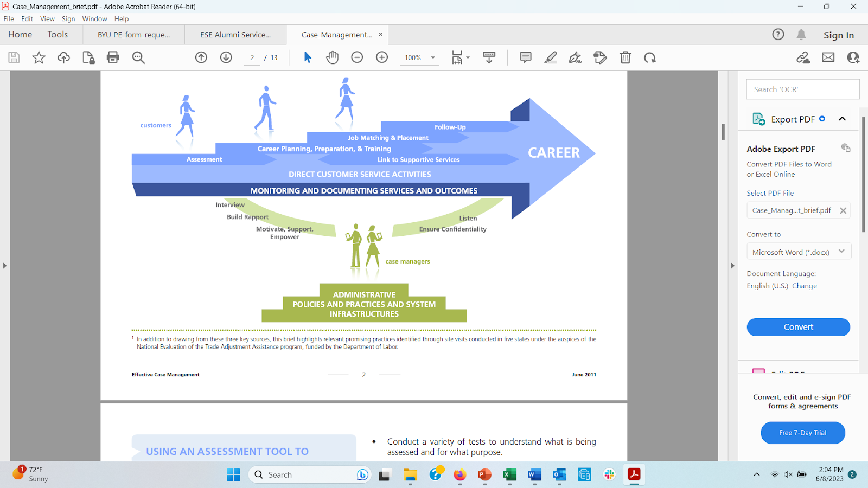Open the View menu

(x=47, y=19)
